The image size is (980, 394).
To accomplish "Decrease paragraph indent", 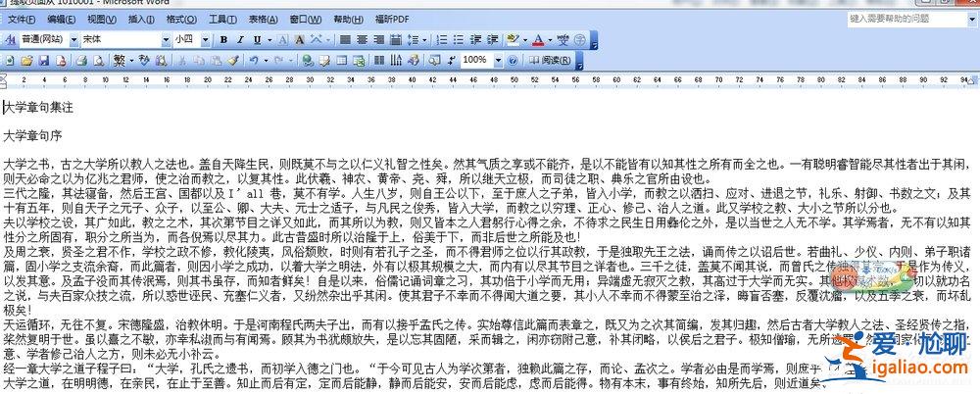I will [x=475, y=40].
